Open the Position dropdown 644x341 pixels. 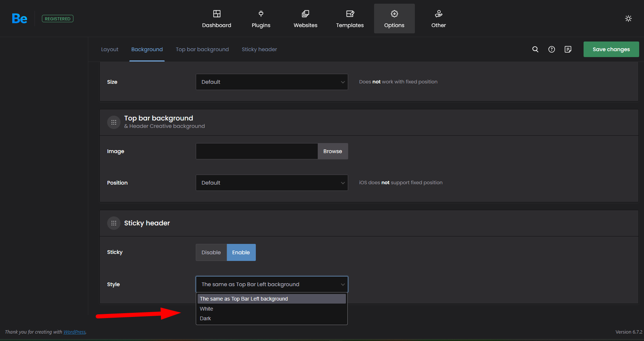coord(272,183)
